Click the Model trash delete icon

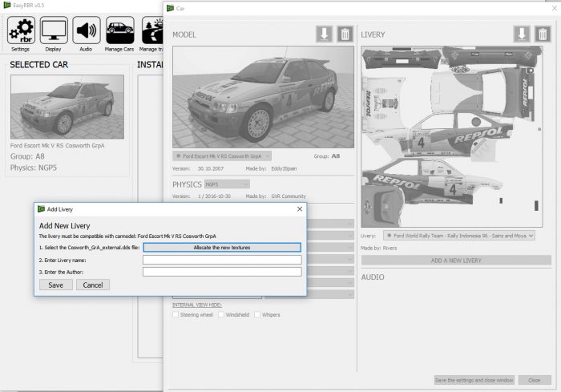(x=345, y=34)
